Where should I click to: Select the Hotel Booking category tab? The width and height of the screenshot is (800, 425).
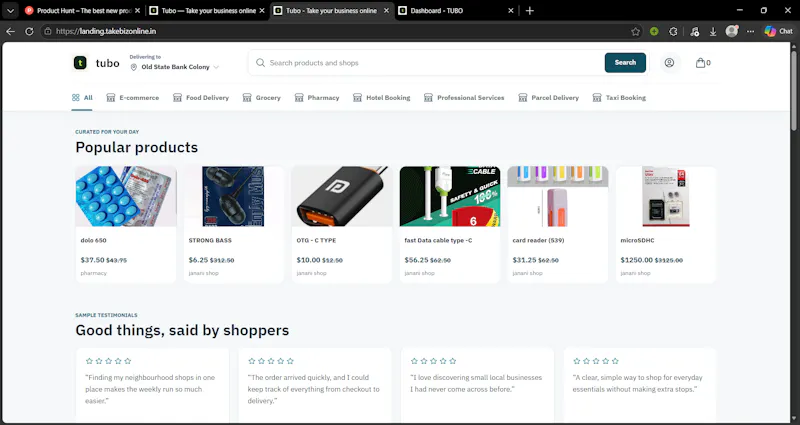pos(382,97)
